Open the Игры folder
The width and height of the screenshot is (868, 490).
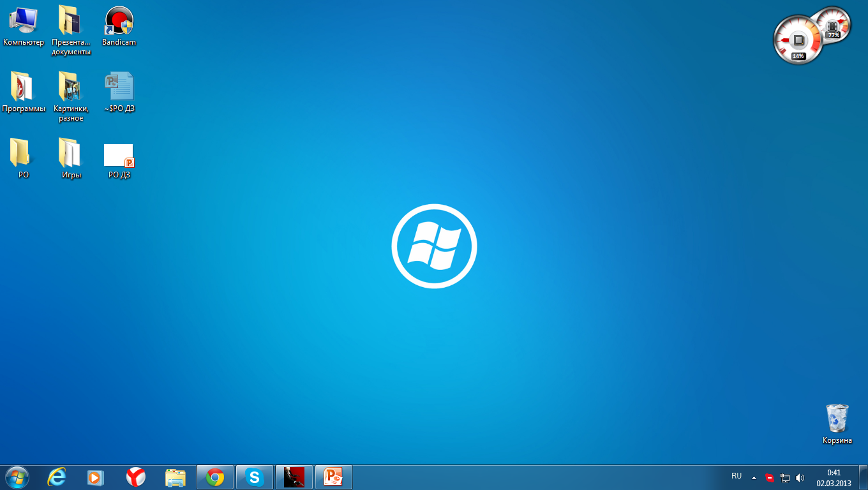coord(71,158)
